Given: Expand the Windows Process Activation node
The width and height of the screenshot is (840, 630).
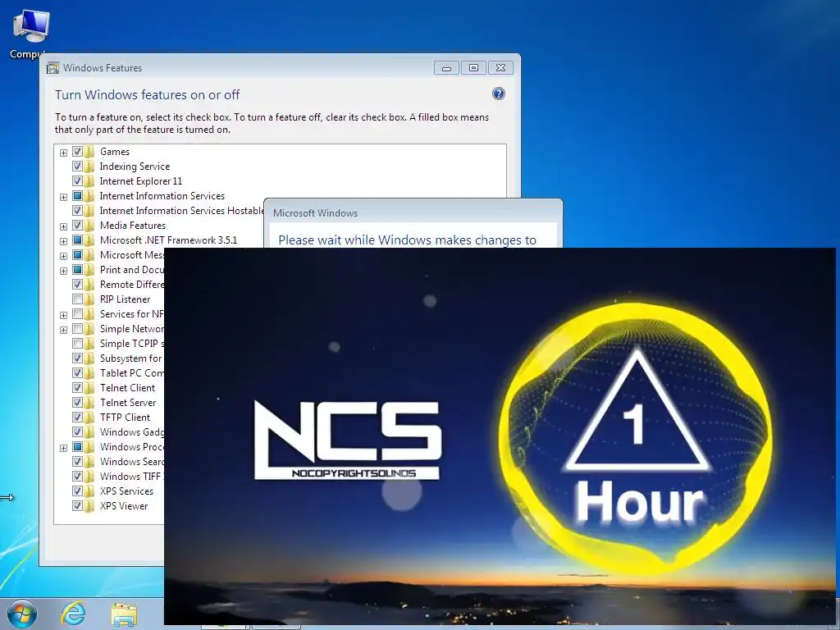Looking at the screenshot, I should tap(63, 448).
